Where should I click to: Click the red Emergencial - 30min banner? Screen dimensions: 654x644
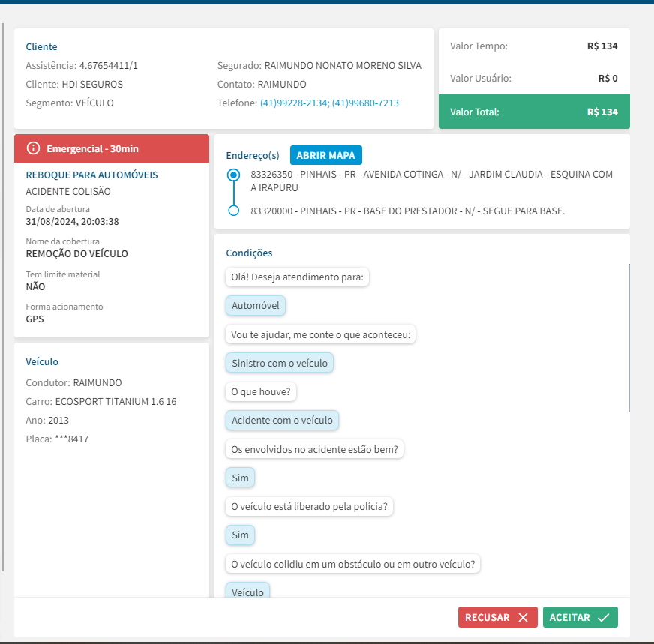[111, 148]
